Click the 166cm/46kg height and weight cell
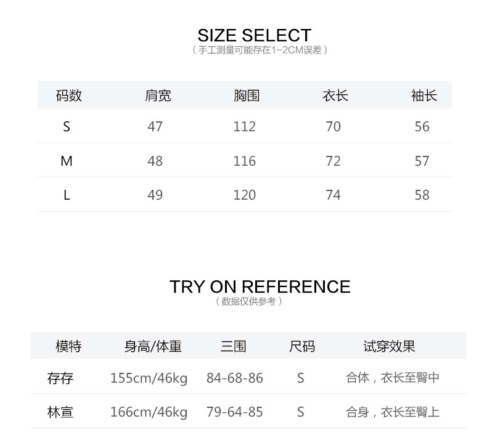The width and height of the screenshot is (487, 448). pyautogui.click(x=149, y=412)
